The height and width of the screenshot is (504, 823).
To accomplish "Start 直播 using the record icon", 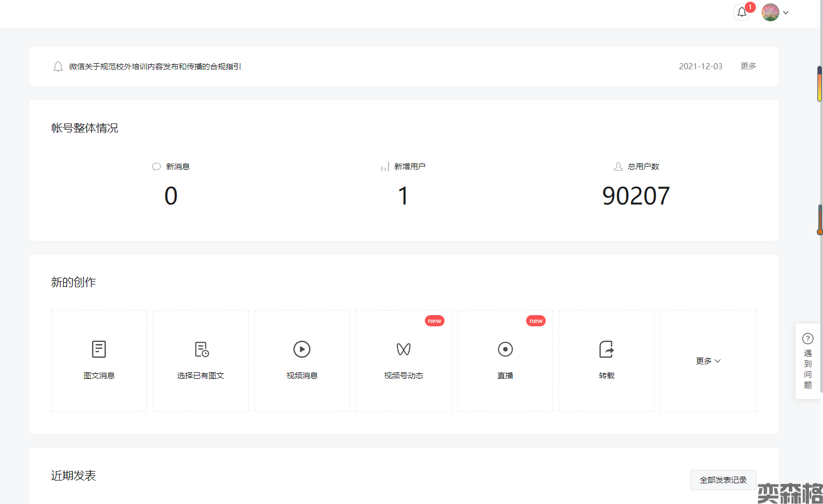I will [505, 349].
